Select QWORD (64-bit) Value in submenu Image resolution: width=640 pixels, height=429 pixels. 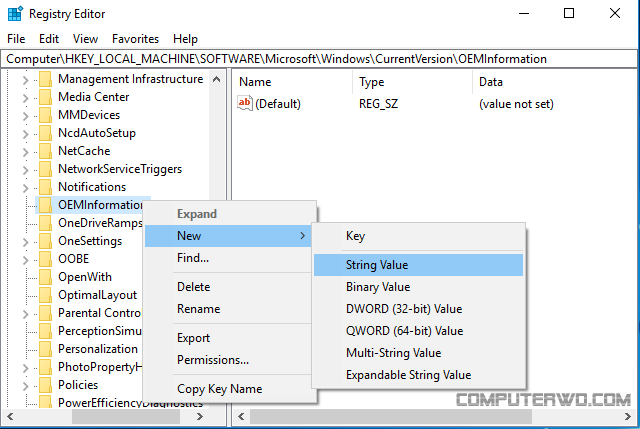click(x=418, y=331)
